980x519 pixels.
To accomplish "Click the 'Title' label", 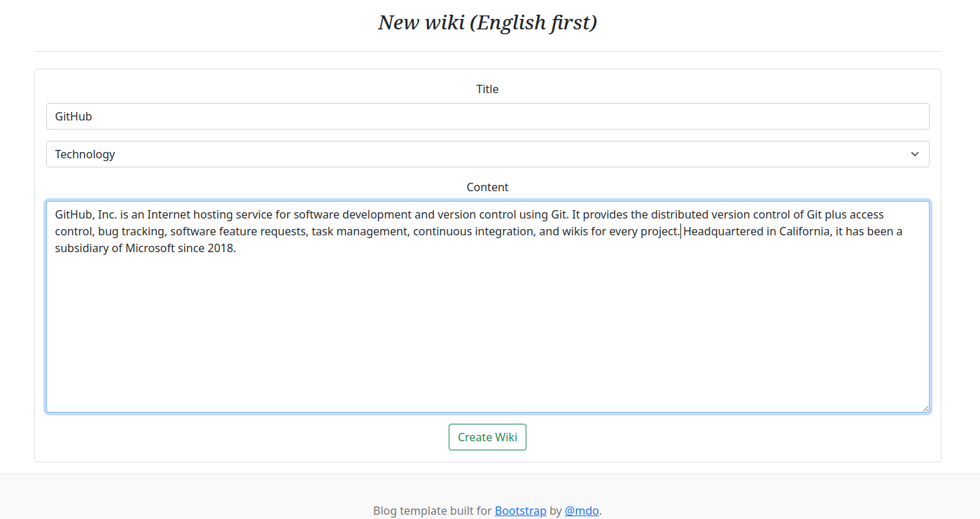I will click(x=487, y=89).
